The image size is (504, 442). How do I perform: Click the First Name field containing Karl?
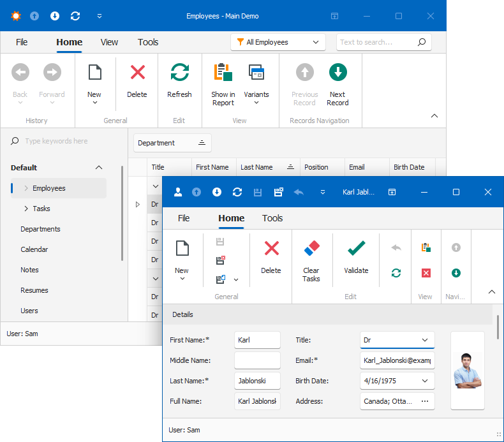[257, 340]
